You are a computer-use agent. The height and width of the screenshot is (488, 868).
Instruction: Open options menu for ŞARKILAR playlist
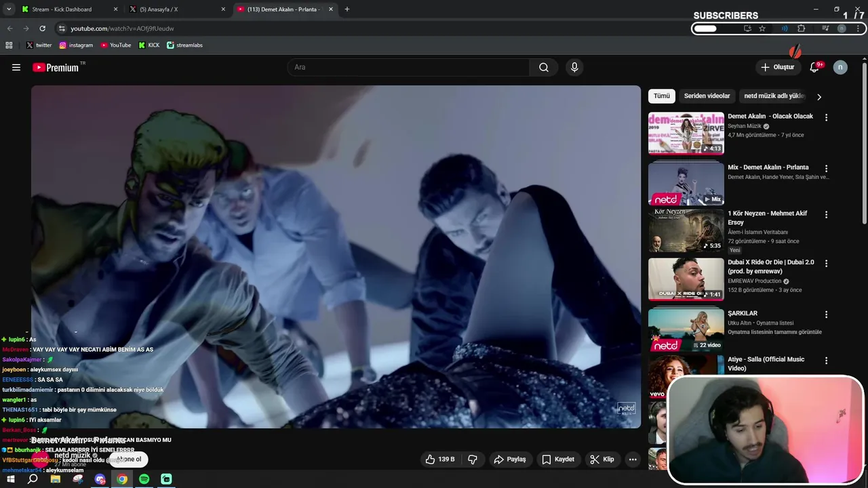(826, 314)
